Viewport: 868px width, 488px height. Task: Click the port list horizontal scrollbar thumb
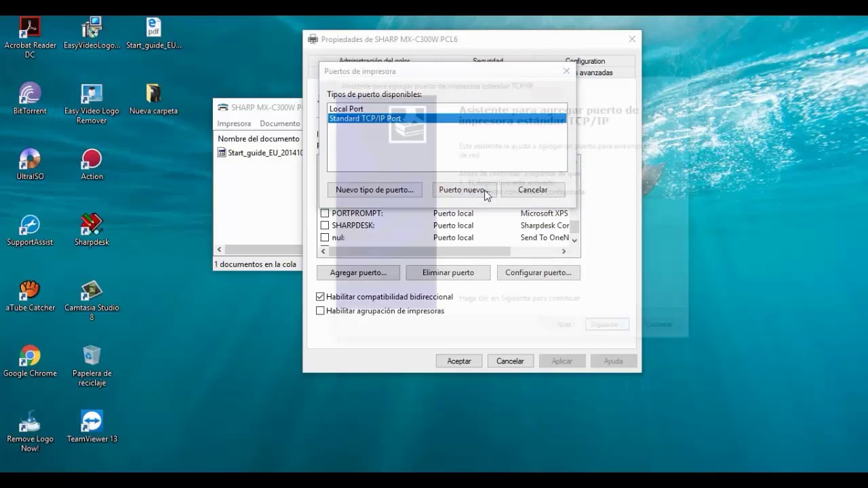tap(419, 251)
